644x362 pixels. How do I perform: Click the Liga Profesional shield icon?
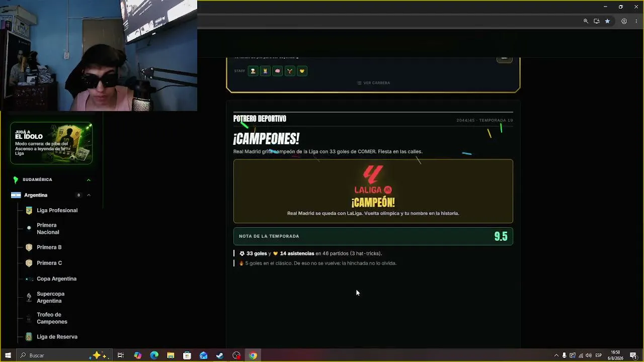coord(29,211)
